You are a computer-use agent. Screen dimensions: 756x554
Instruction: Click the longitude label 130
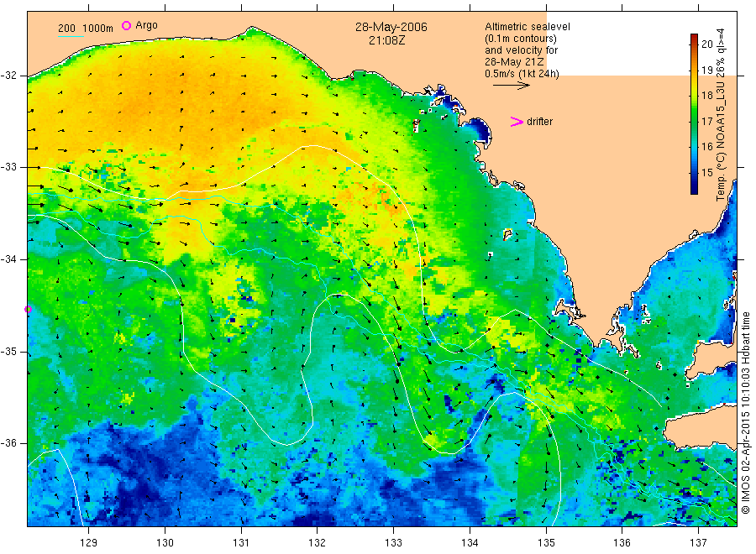pos(165,543)
